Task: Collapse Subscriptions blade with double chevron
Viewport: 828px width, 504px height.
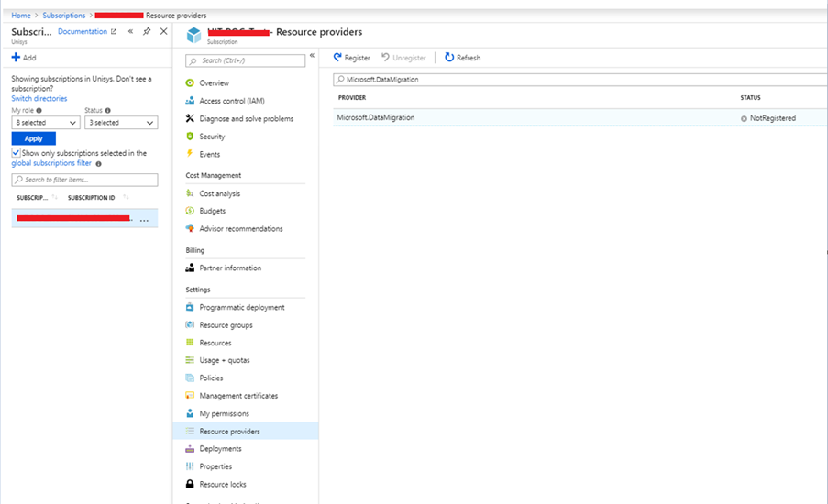Action: (130, 32)
